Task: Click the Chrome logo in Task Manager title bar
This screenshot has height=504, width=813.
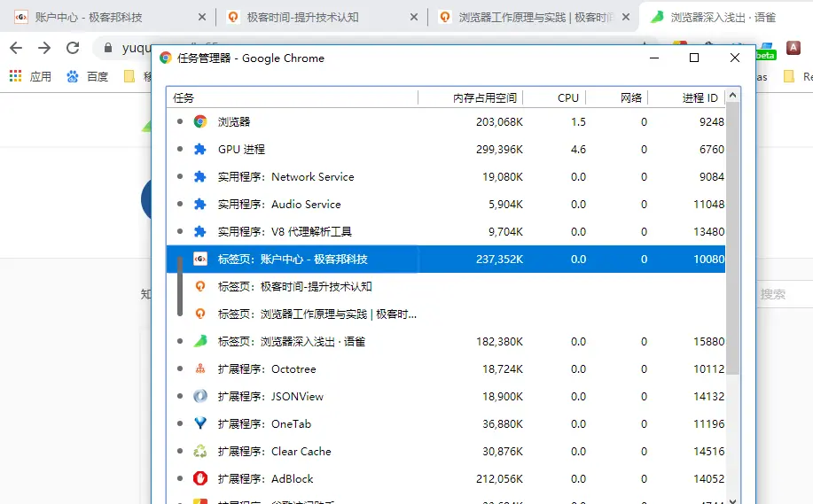Action: (166, 58)
